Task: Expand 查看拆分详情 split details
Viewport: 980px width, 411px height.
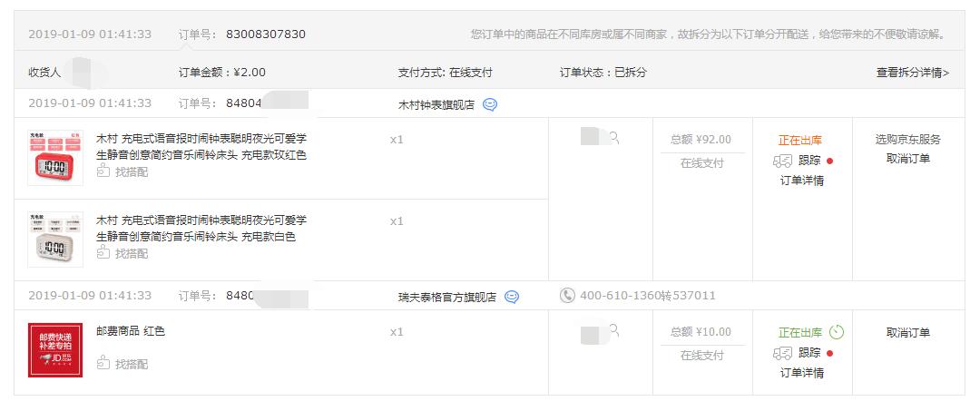Action: [913, 73]
